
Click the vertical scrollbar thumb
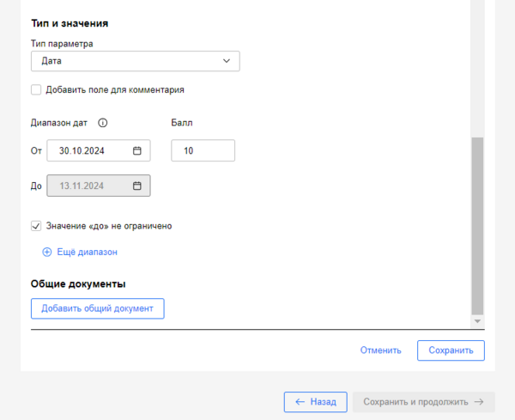(x=478, y=223)
